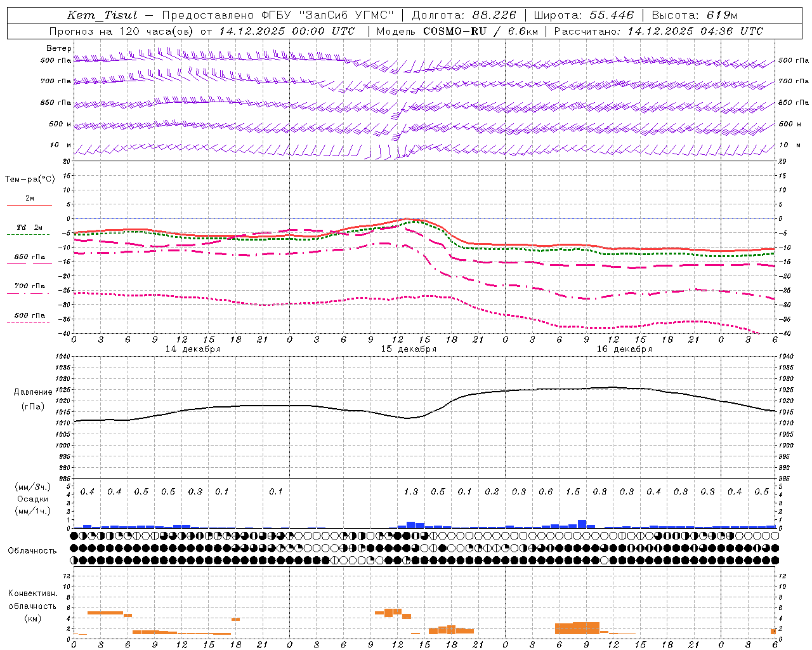
Task: Click the red temperature peak near 0°C
Action: click(x=407, y=219)
